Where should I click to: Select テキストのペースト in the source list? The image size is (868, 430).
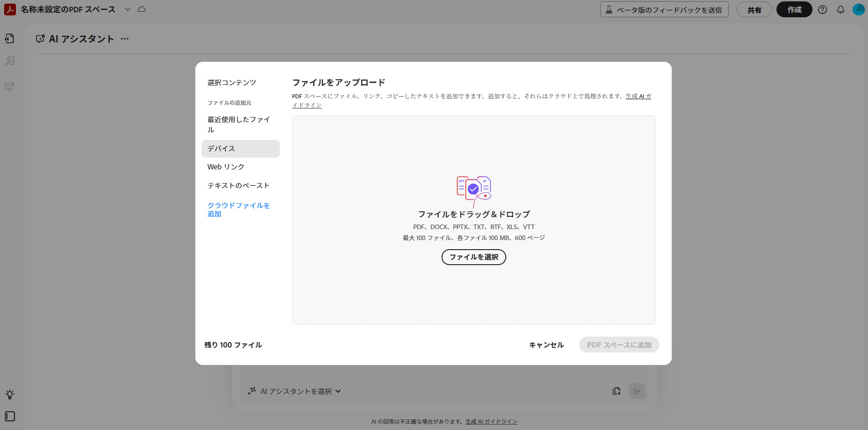[x=238, y=185]
